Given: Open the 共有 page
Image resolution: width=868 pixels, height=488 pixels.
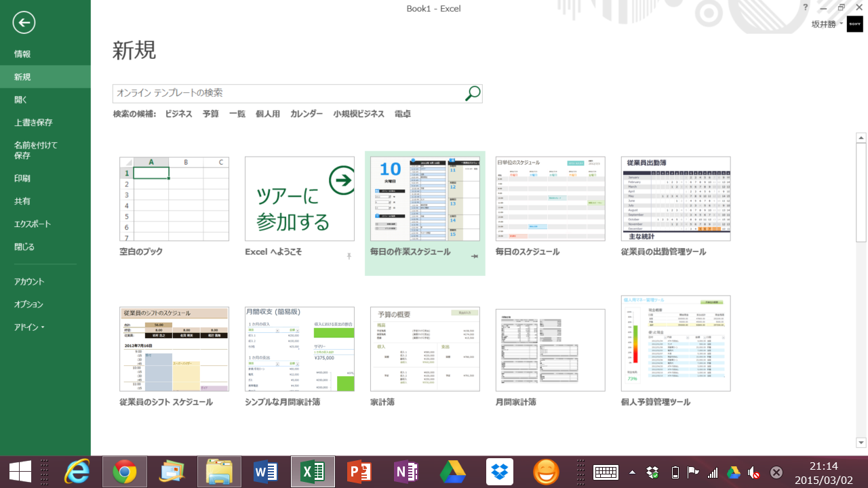Looking at the screenshot, I should pyautogui.click(x=45, y=201).
